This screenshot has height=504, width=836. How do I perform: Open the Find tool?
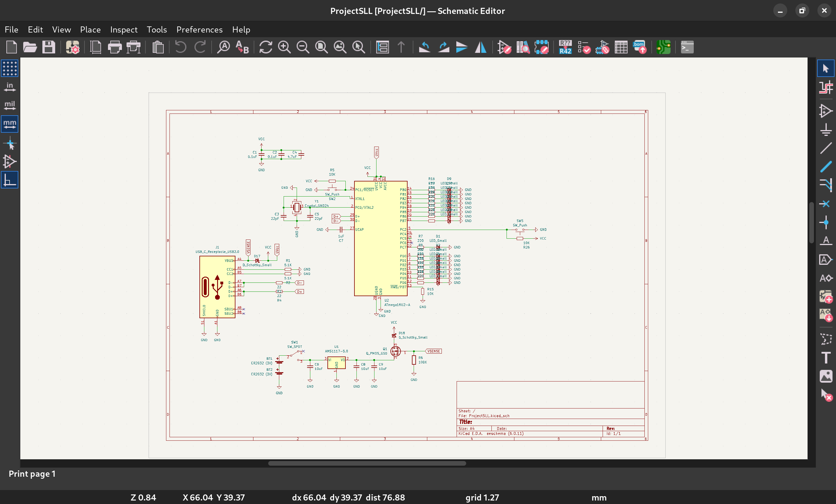pos(224,47)
